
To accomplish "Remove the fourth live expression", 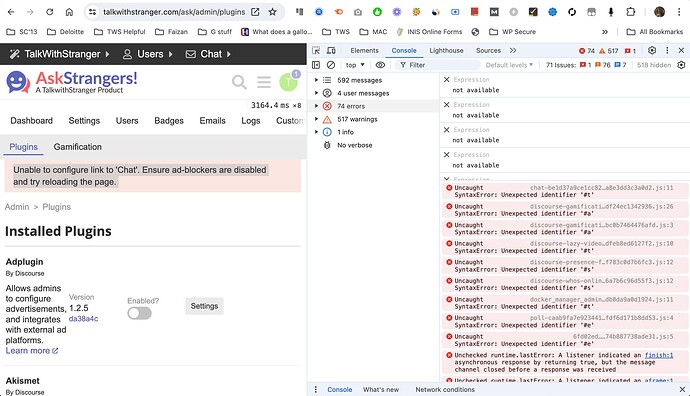I will [x=447, y=155].
